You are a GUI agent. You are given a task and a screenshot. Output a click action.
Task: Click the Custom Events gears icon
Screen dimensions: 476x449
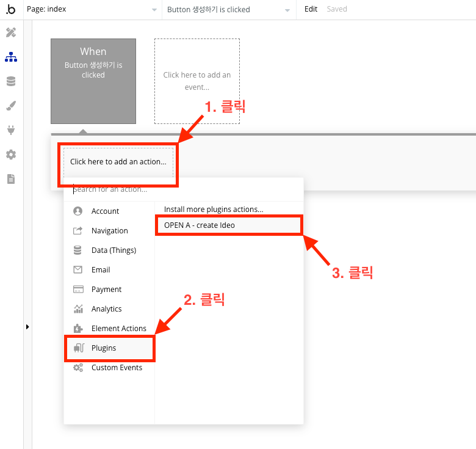click(78, 368)
